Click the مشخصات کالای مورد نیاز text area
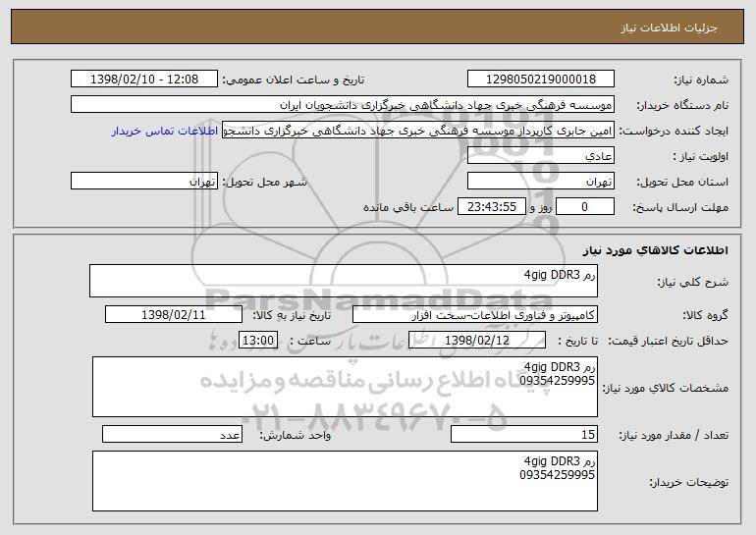This screenshot has height=535, width=756. 345,387
